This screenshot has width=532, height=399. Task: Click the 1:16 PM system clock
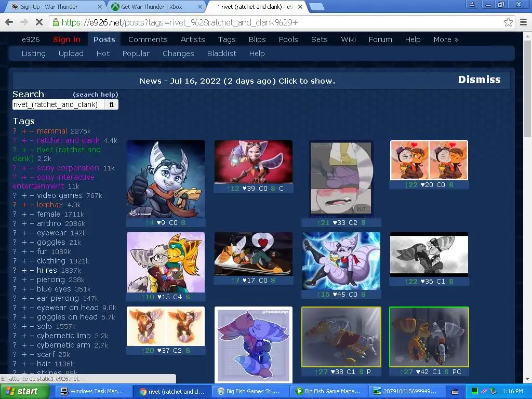(512, 392)
